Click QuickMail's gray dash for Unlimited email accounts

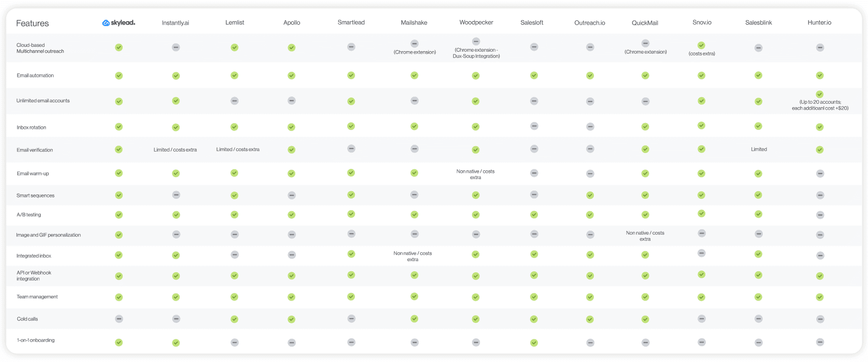[x=645, y=101]
